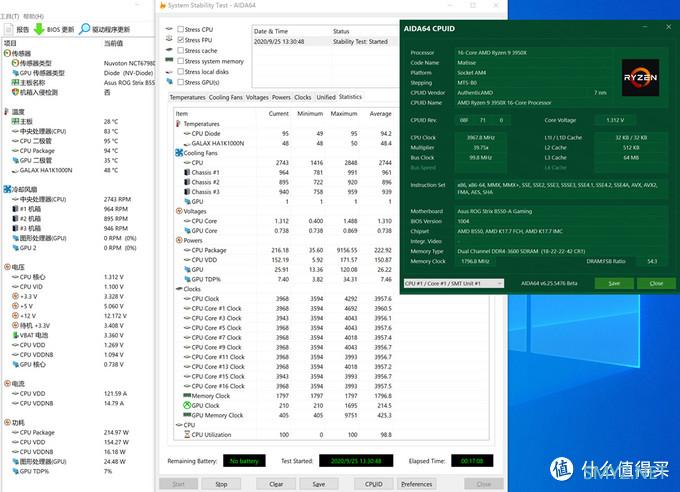Click the +3.3 V voltage icon
This screenshot has height=492, width=680.
(16, 296)
